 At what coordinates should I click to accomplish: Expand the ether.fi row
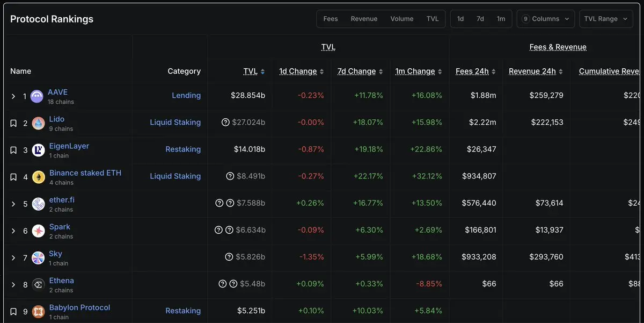13,204
